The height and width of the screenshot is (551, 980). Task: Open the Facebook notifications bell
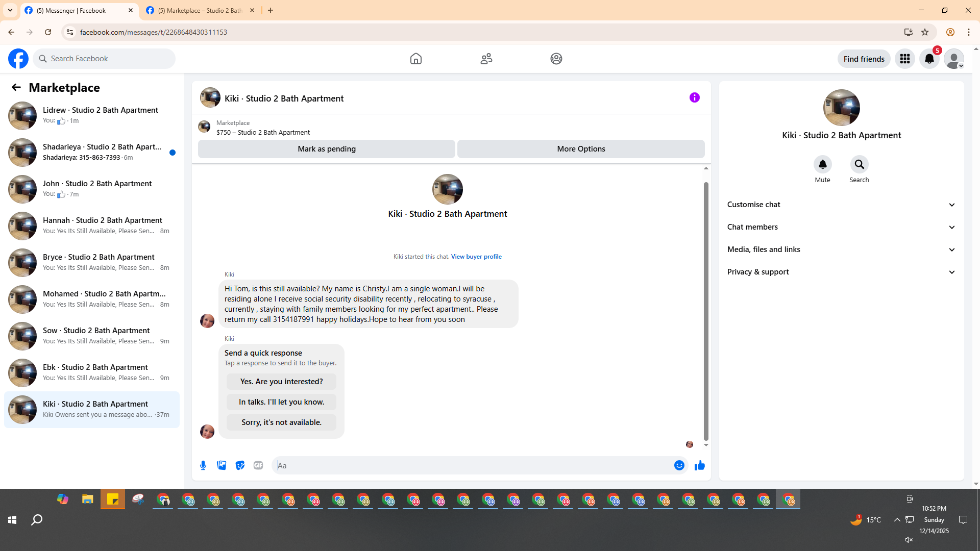pyautogui.click(x=929, y=59)
